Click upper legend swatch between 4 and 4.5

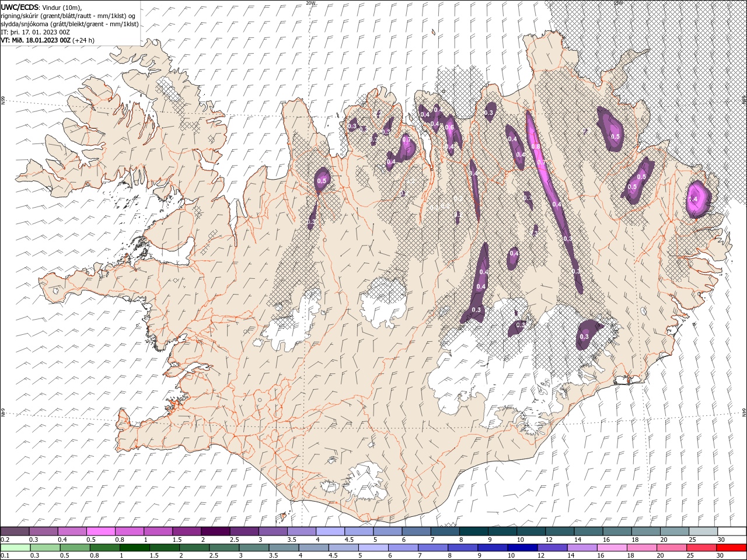pos(330,531)
